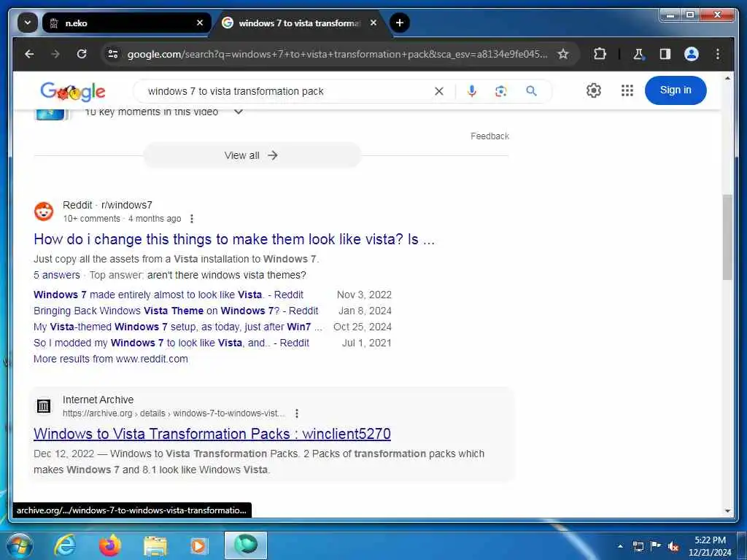Reload the current page

pos(82,54)
